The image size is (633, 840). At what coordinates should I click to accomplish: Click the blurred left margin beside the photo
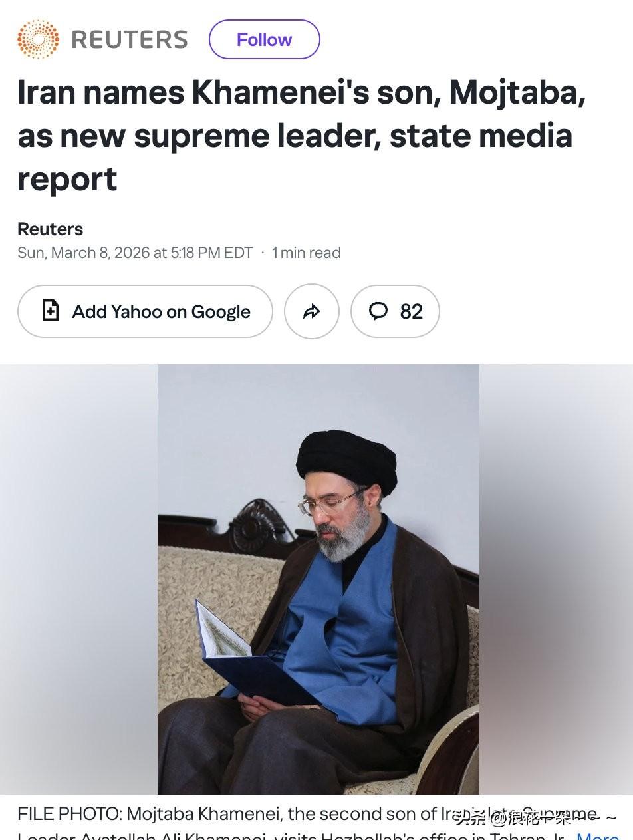(78, 579)
